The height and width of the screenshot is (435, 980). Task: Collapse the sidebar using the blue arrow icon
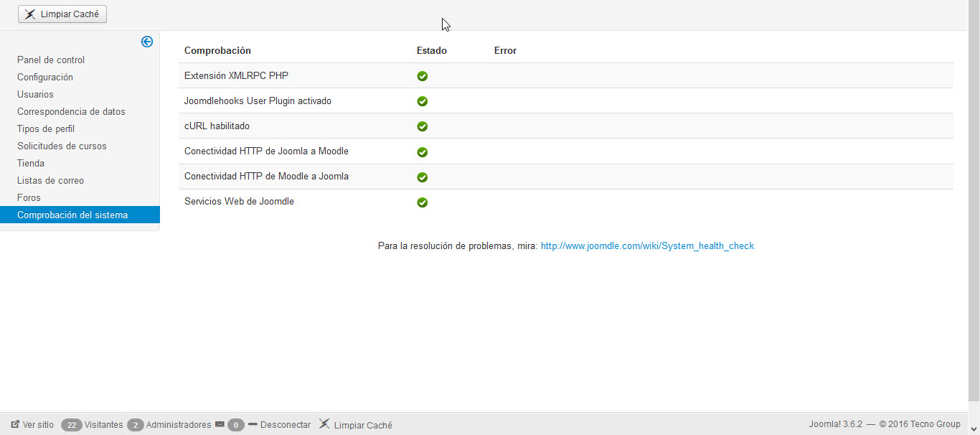click(147, 42)
